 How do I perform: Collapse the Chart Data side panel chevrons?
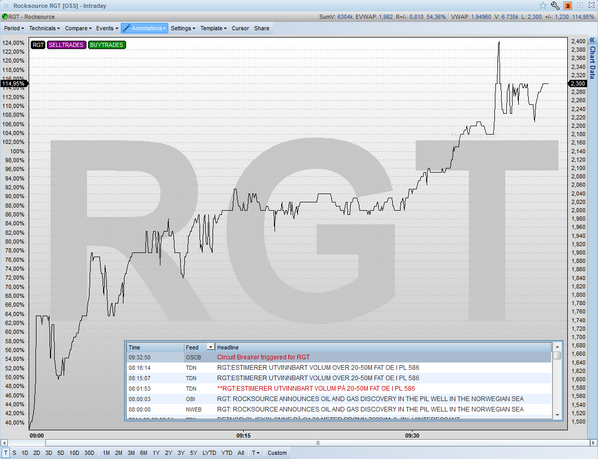pyautogui.click(x=592, y=40)
